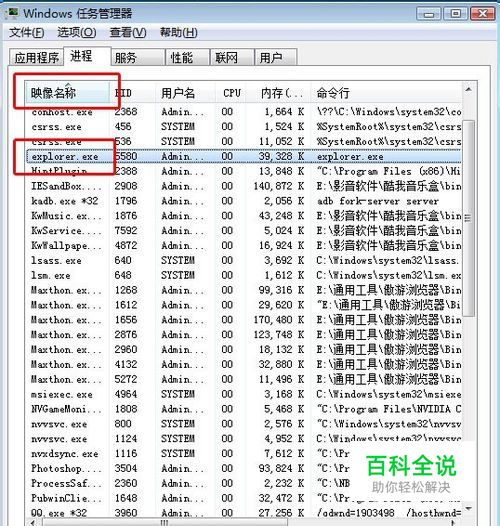Select the explorer.exe process
The image size is (500, 526).
coord(243,156)
